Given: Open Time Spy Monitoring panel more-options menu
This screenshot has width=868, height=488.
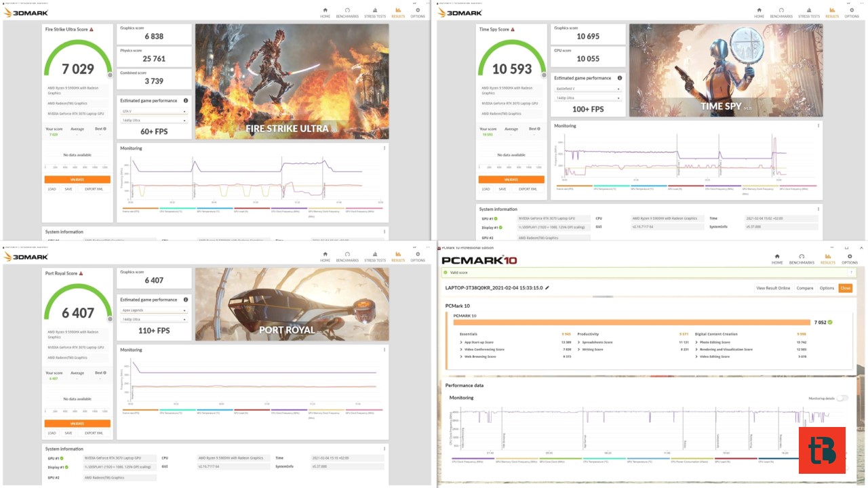Looking at the screenshot, I should (x=818, y=126).
